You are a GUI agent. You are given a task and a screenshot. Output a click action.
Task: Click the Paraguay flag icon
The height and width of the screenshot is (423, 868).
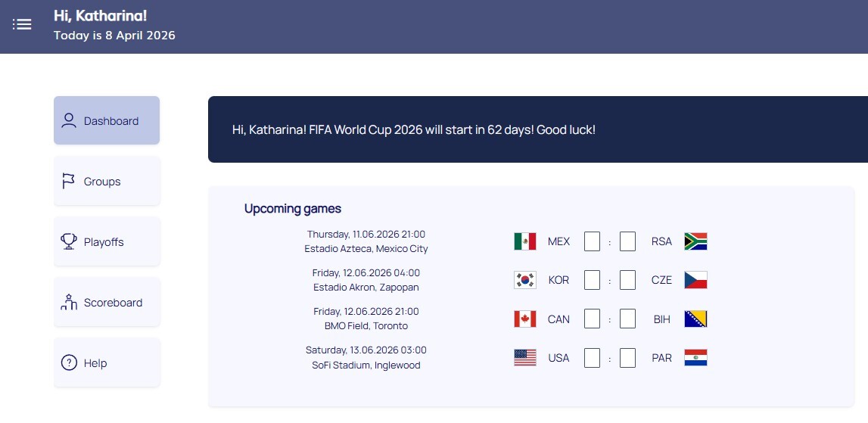click(x=695, y=358)
